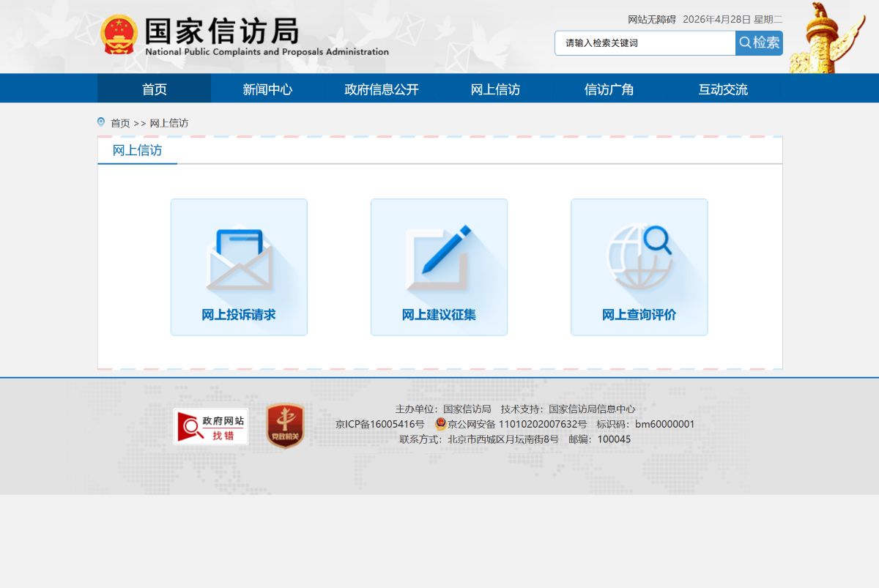This screenshot has height=588, width=879.
Task: Click the location pin icon before the breadcrumb
Action: pos(100,122)
